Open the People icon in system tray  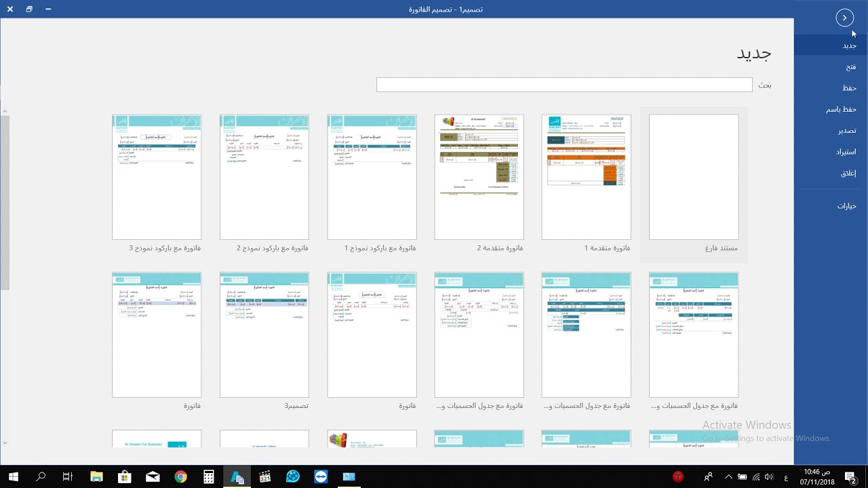tap(708, 477)
